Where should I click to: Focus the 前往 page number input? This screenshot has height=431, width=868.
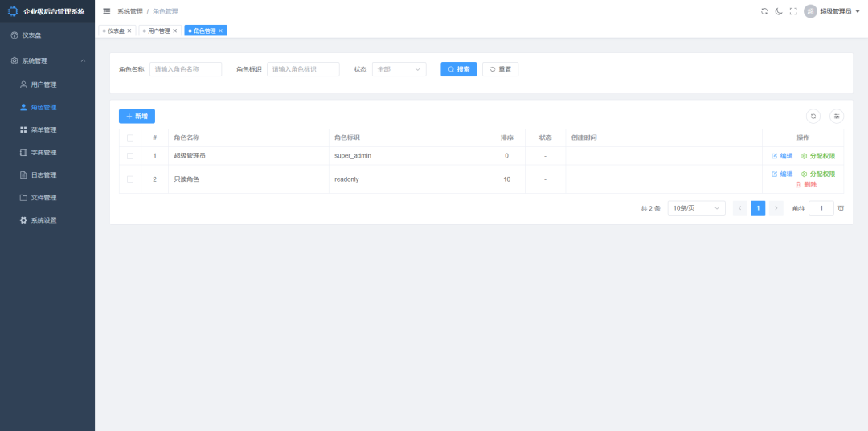point(821,208)
